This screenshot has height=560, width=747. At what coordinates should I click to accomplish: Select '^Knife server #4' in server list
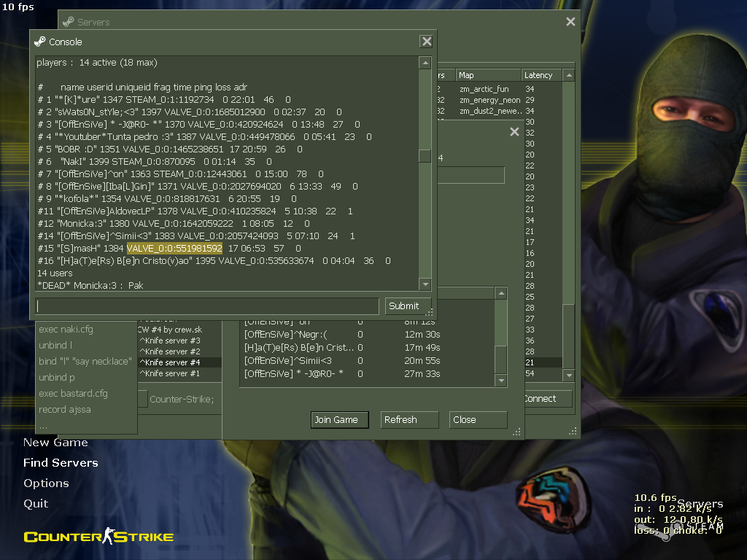[x=179, y=362]
